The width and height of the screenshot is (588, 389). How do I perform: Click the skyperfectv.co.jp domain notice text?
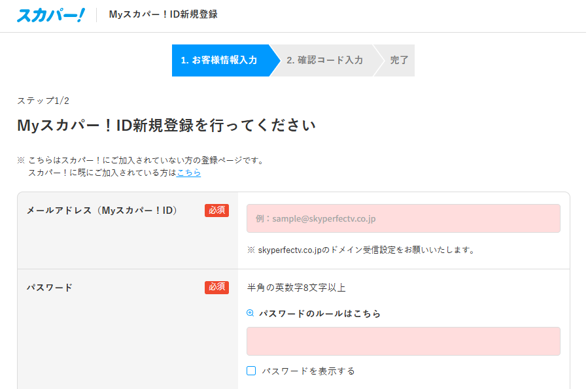361,250
